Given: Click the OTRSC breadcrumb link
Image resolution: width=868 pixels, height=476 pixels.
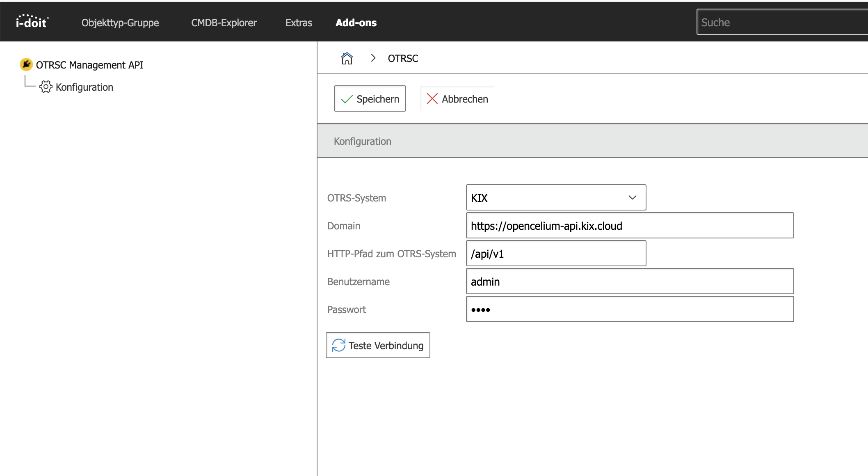Looking at the screenshot, I should click(x=403, y=58).
